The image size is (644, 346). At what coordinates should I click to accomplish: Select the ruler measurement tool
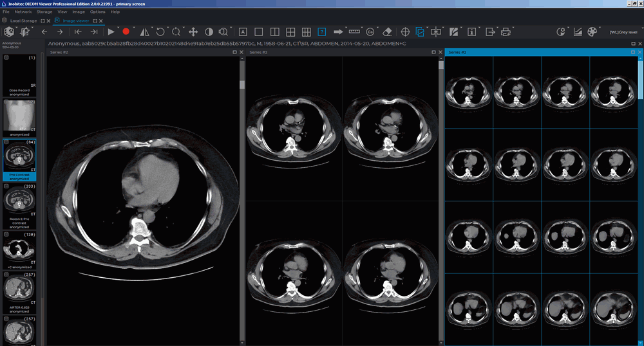click(x=354, y=32)
